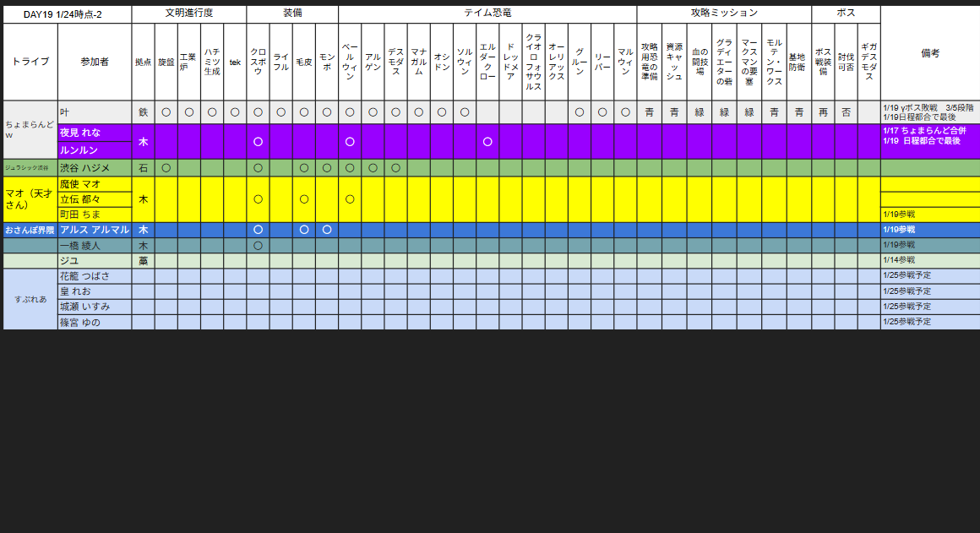Click the '基地防衛' column header
The height and width of the screenshot is (533, 980).
pos(799,62)
